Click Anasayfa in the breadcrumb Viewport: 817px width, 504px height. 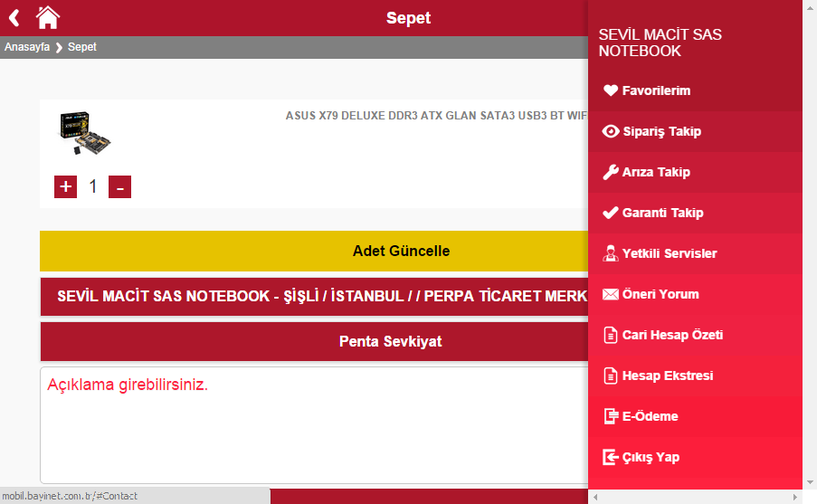click(x=27, y=47)
